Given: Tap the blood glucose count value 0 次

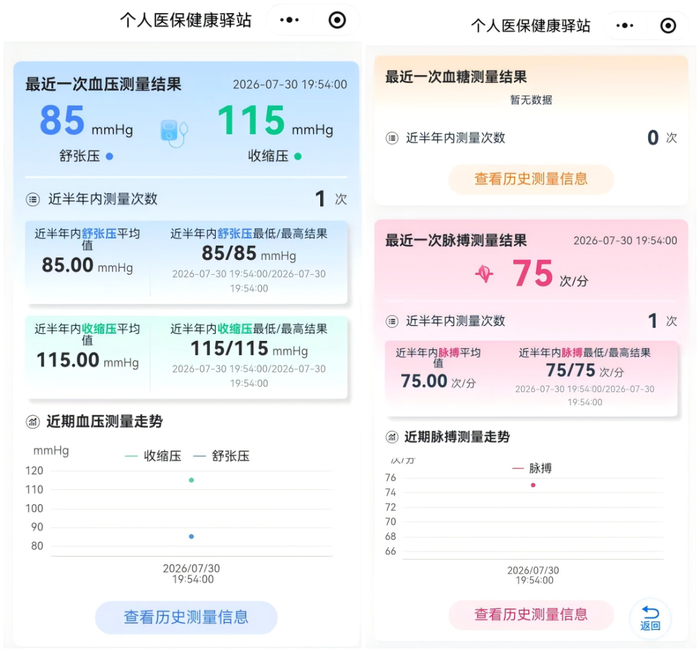Looking at the screenshot, I should tap(662, 138).
